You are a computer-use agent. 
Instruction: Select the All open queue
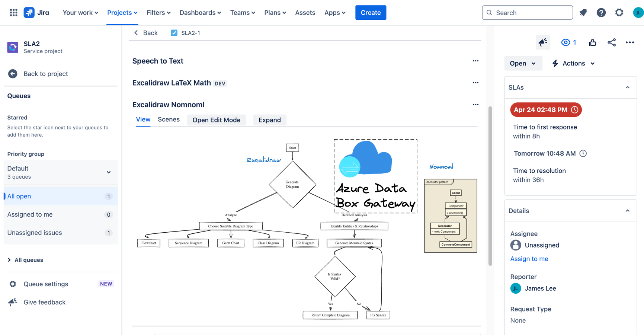tap(61, 196)
